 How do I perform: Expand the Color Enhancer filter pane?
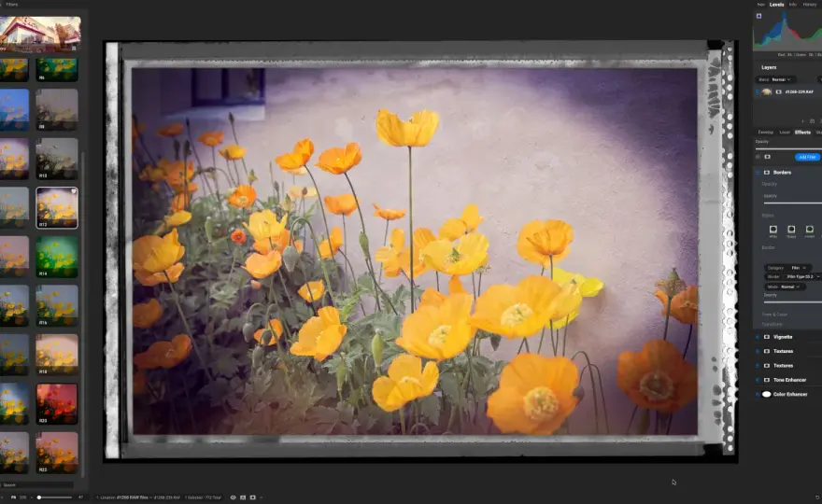(790, 394)
